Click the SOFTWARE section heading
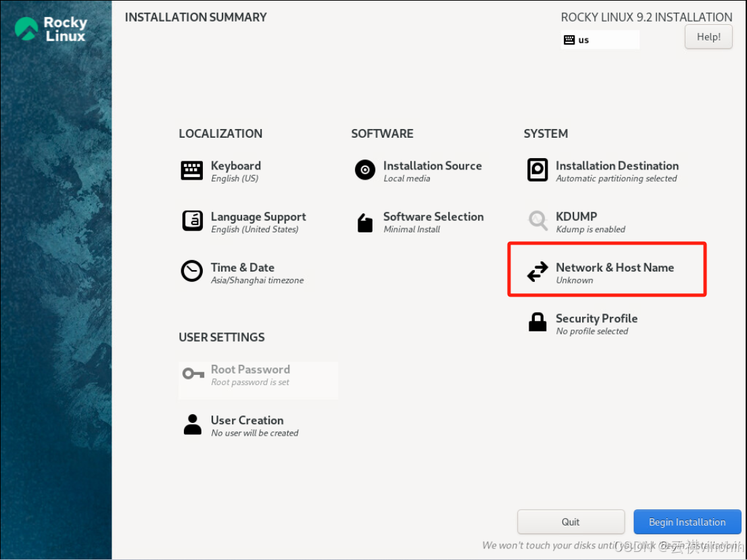Screen dimensions: 747x560 tap(382, 134)
